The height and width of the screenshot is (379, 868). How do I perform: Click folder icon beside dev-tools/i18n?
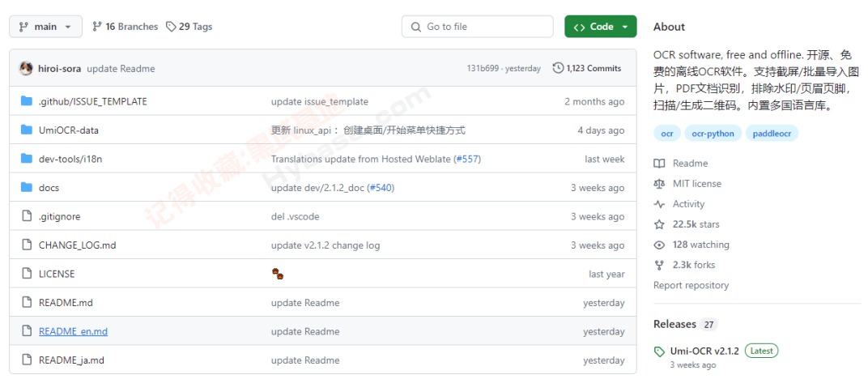pos(27,159)
